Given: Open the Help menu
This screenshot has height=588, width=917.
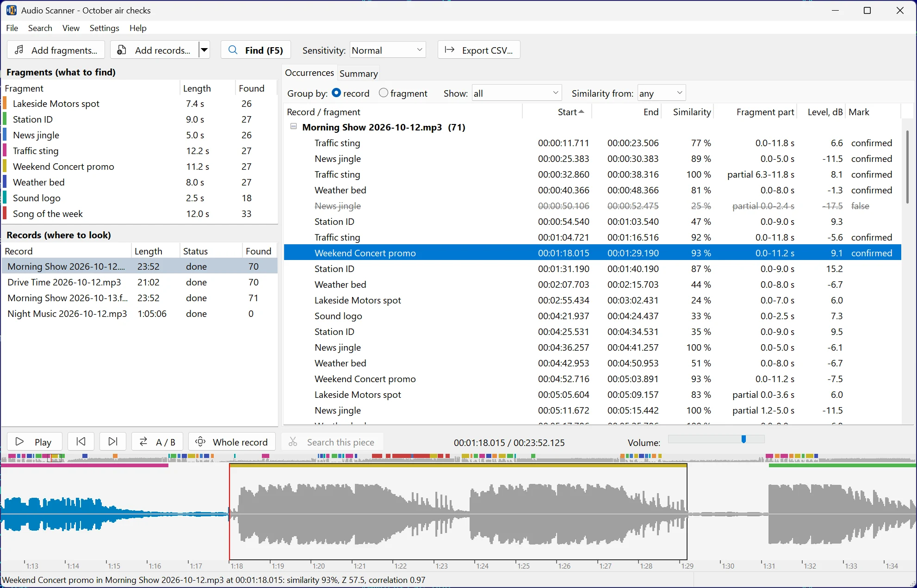Looking at the screenshot, I should pos(138,28).
